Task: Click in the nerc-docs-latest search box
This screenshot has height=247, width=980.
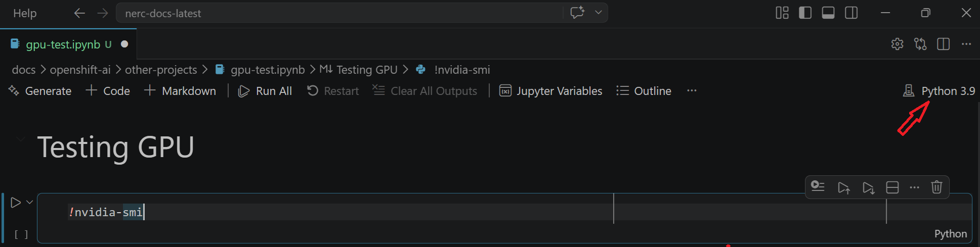Action: coord(339,14)
